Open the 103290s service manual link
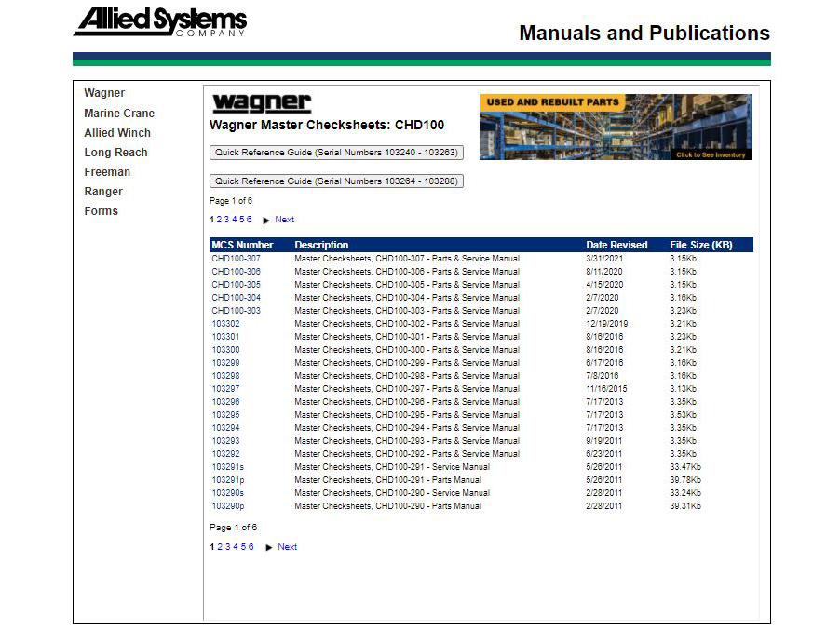840x630 pixels. [228, 493]
